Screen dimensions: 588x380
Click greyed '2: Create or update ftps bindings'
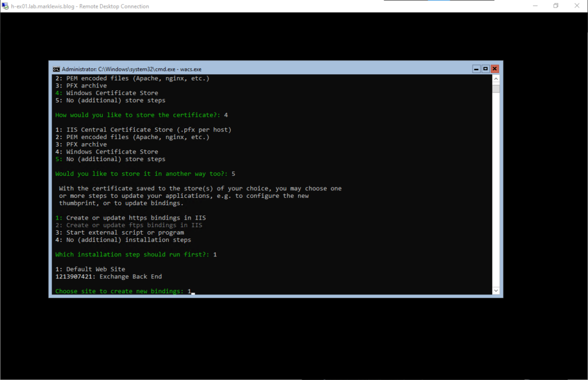pos(129,225)
